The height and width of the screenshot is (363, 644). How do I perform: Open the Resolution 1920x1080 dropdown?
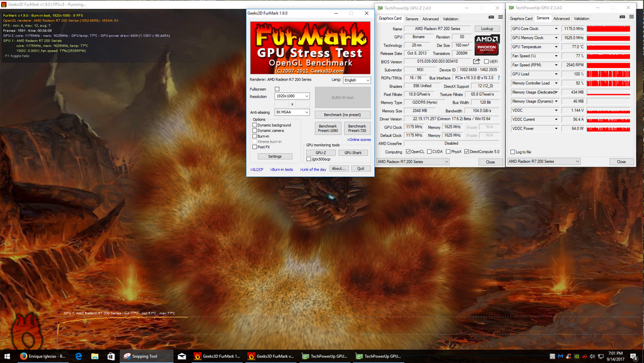pos(292,96)
